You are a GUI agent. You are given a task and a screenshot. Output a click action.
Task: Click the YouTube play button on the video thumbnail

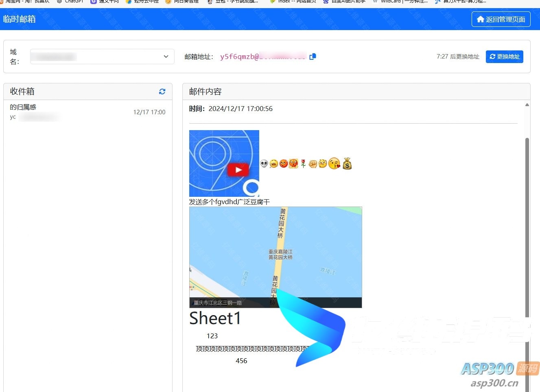[238, 170]
